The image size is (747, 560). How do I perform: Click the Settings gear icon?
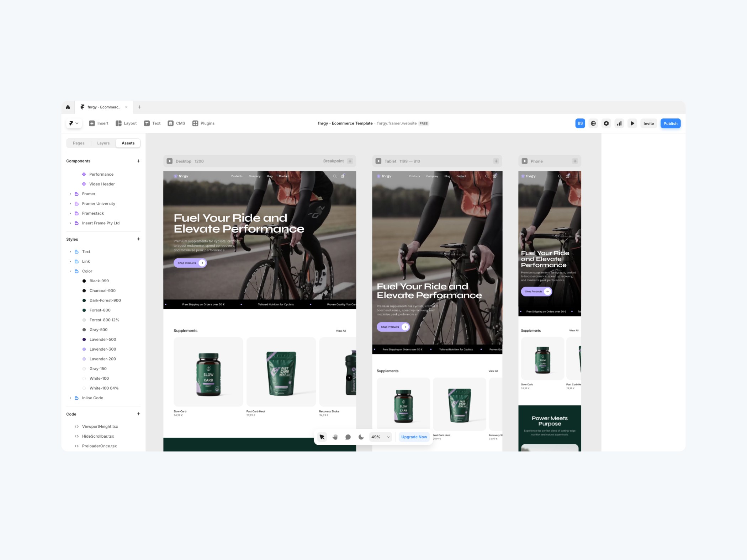[x=606, y=123]
